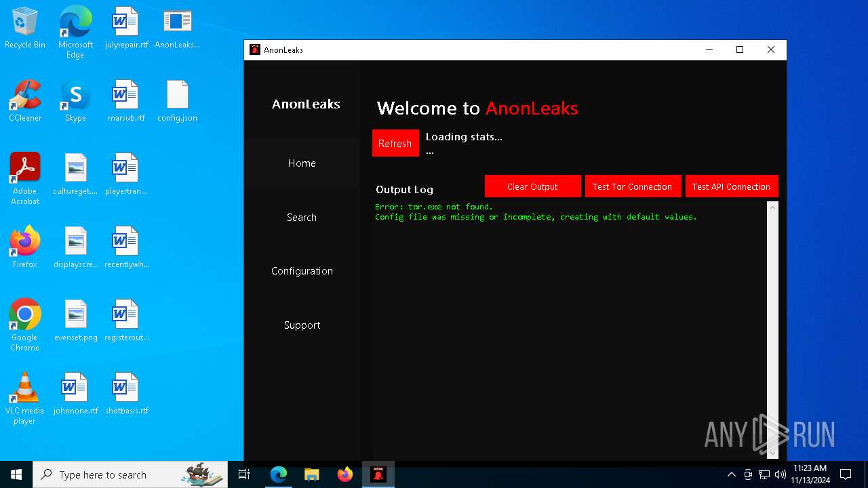Select the registerout document icon

click(126, 320)
